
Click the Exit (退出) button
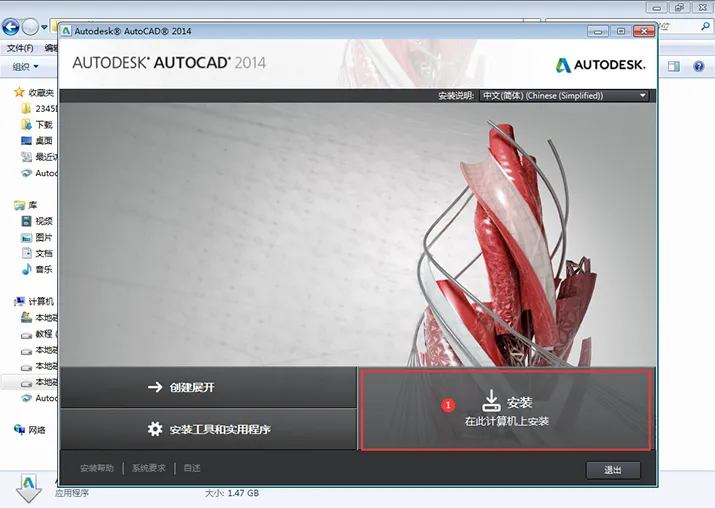(613, 470)
